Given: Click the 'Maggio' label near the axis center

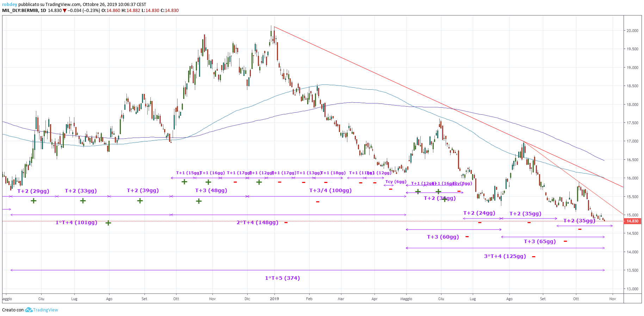Looking at the screenshot, I should (x=406, y=299).
